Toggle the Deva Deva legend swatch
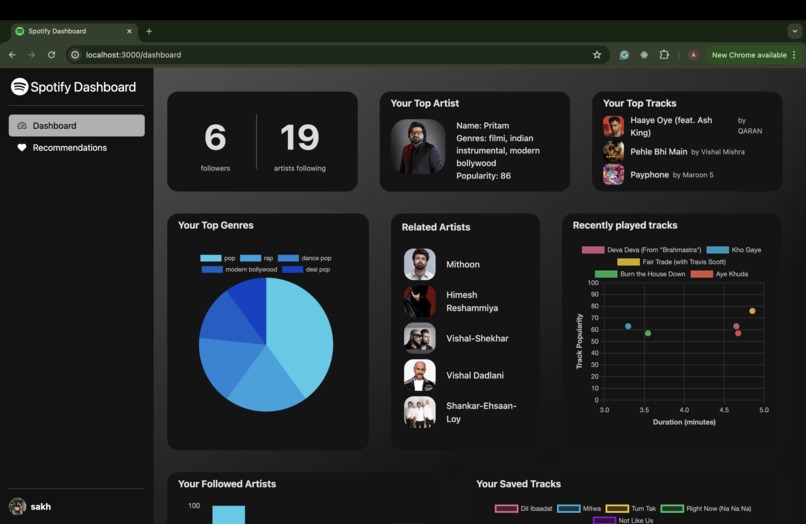The height and width of the screenshot is (524, 806). (593, 250)
